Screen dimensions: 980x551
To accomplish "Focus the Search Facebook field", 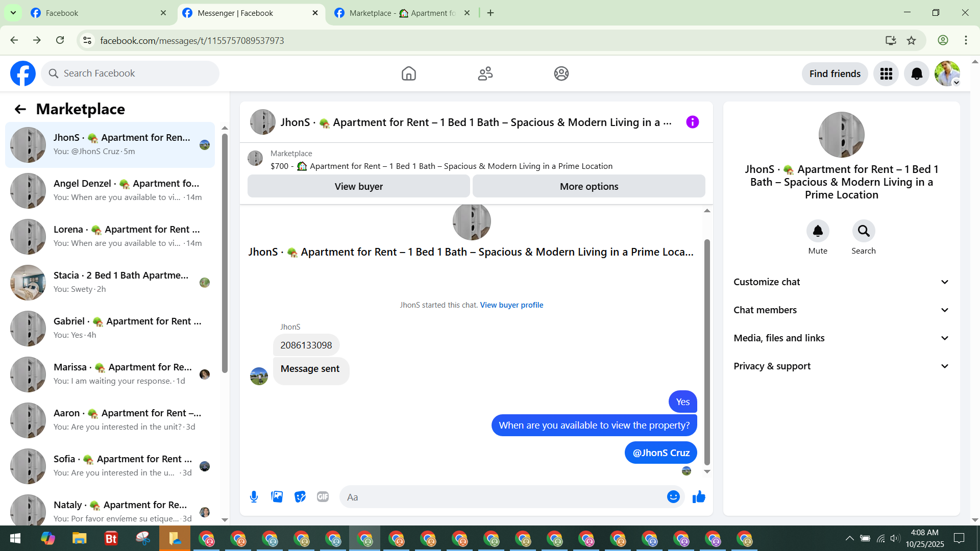I will click(130, 73).
